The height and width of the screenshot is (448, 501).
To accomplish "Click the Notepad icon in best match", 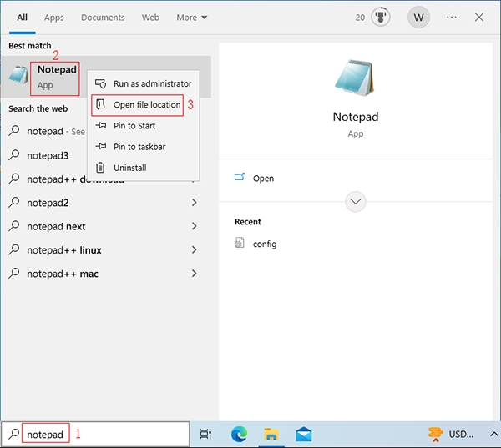I will pos(18,75).
